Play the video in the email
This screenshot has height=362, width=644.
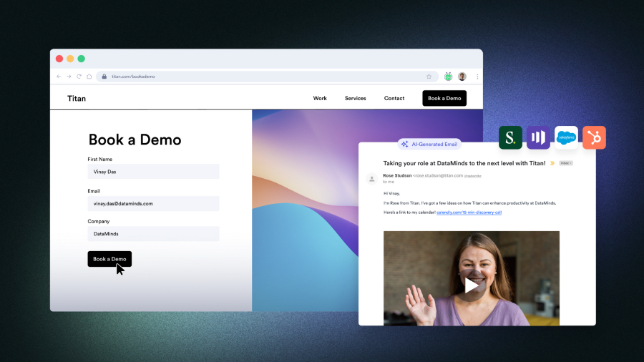coord(472,285)
